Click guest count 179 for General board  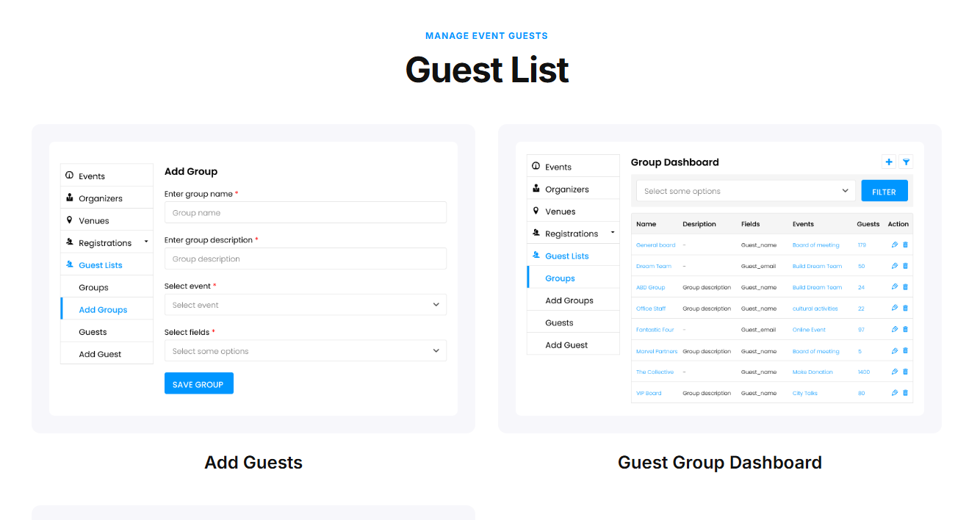coord(862,245)
